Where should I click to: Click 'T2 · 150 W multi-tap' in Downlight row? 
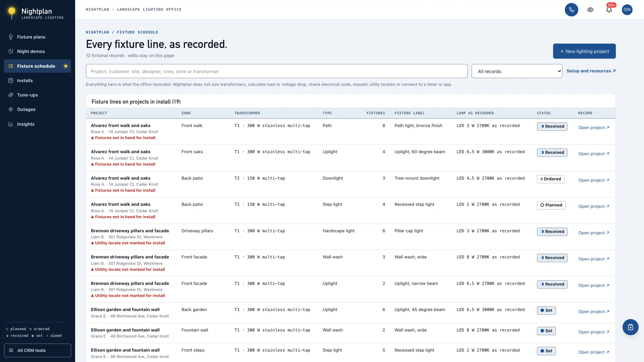point(259,178)
